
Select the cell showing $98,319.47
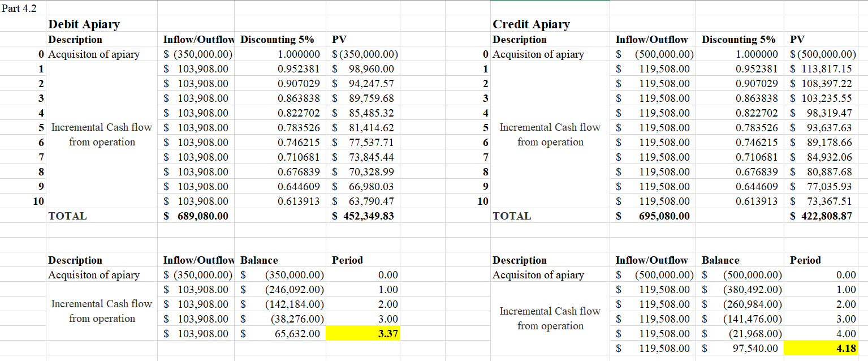pos(821,113)
